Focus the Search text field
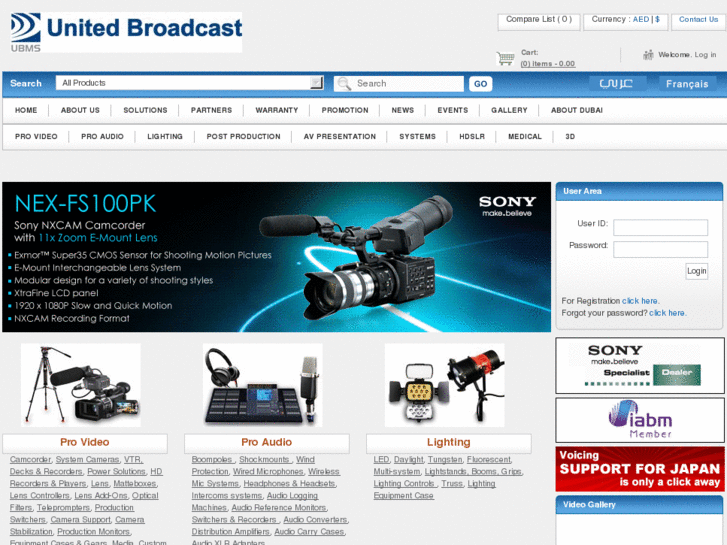727x545 pixels. (399, 83)
